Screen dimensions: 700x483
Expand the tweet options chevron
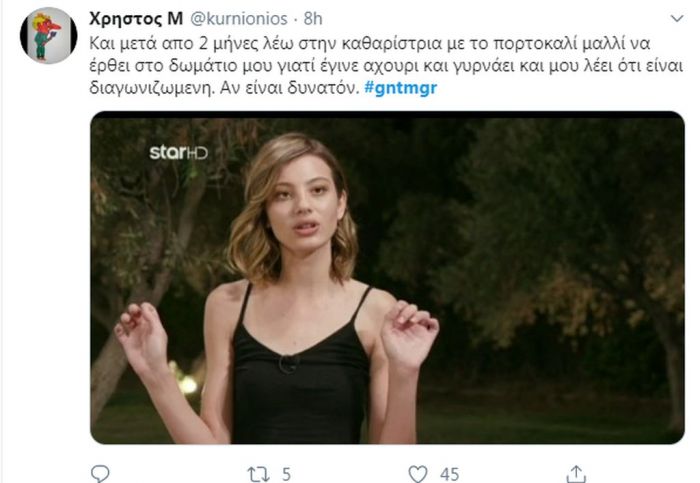point(677,19)
